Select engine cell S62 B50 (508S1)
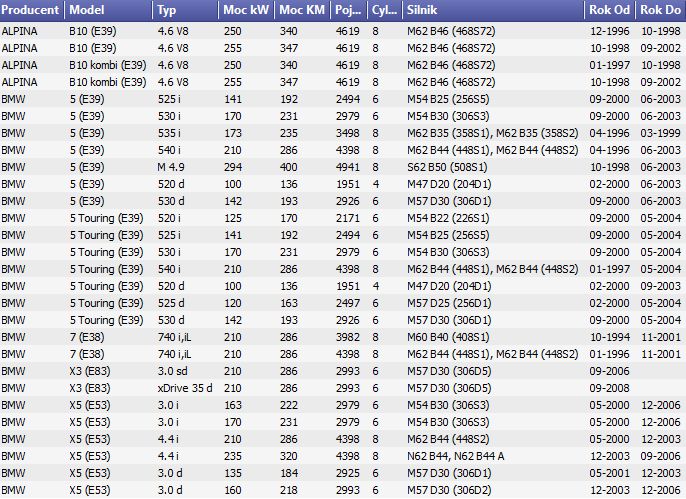This screenshot has width=686, height=499. [447, 167]
